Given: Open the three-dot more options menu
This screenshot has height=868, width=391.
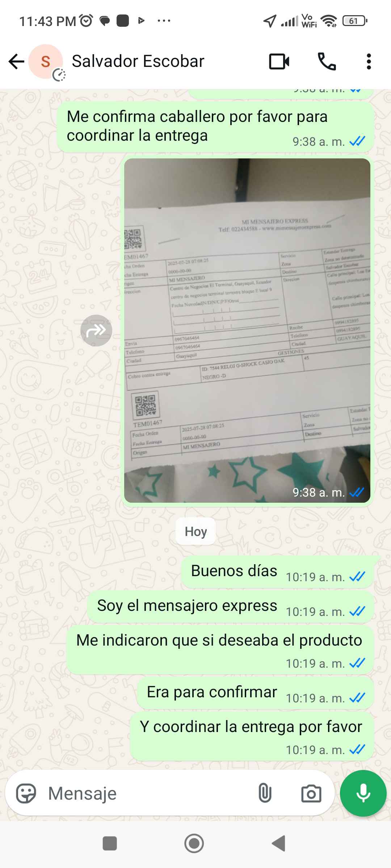Looking at the screenshot, I should coord(369,61).
